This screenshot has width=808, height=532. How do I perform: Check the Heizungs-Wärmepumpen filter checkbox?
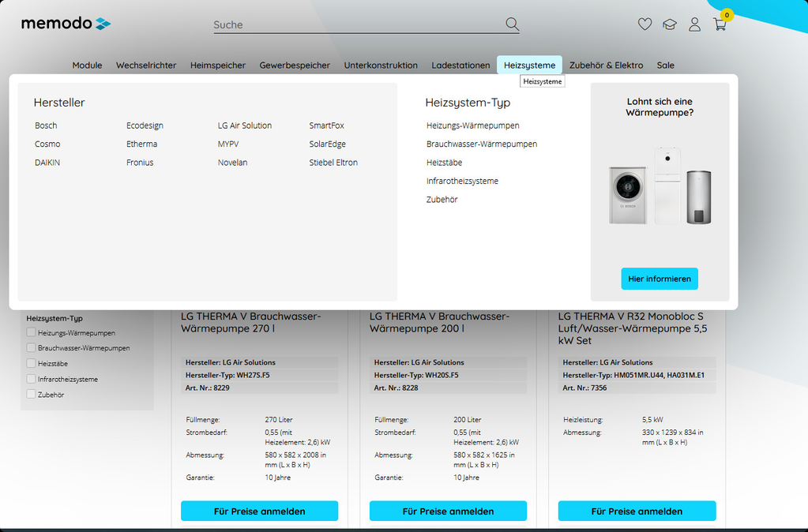pos(32,333)
